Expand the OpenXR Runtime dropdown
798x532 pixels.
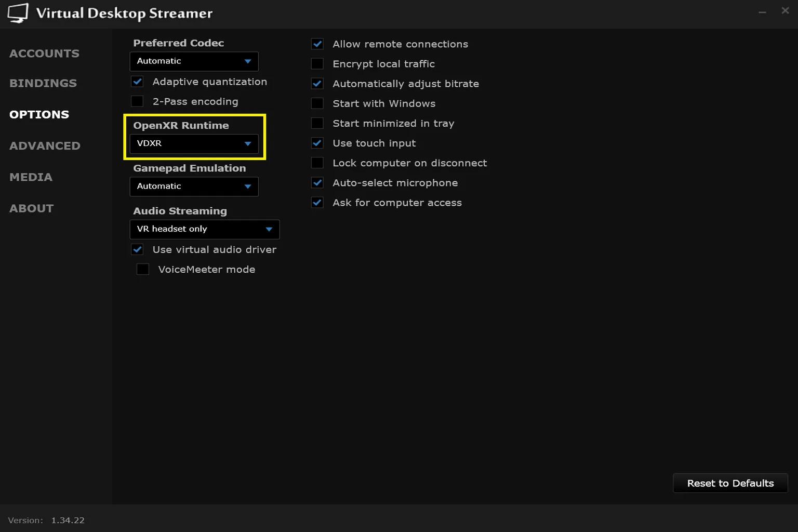[194, 143]
